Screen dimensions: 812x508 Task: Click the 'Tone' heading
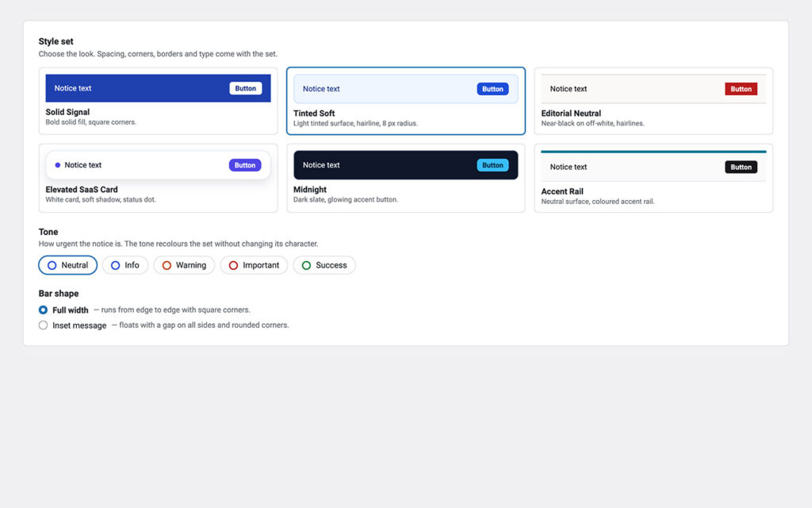click(48, 232)
